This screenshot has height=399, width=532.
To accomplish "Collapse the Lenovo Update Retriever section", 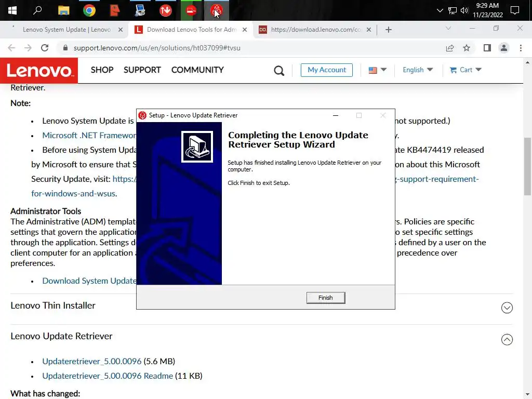I will coord(507,340).
